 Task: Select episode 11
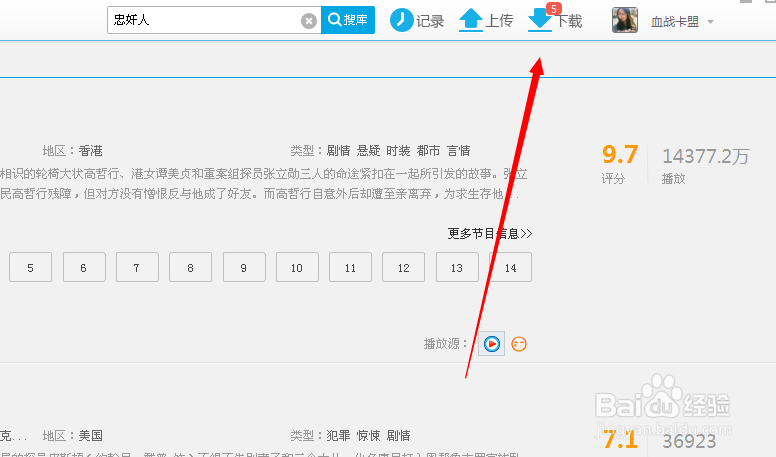coord(350,267)
